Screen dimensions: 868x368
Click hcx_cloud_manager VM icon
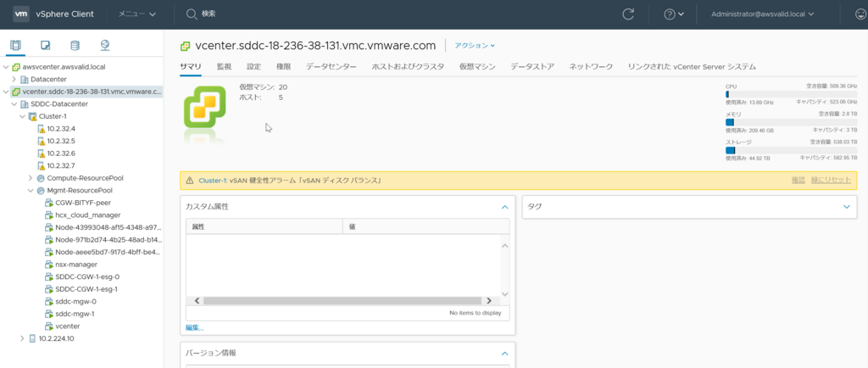[x=48, y=215]
